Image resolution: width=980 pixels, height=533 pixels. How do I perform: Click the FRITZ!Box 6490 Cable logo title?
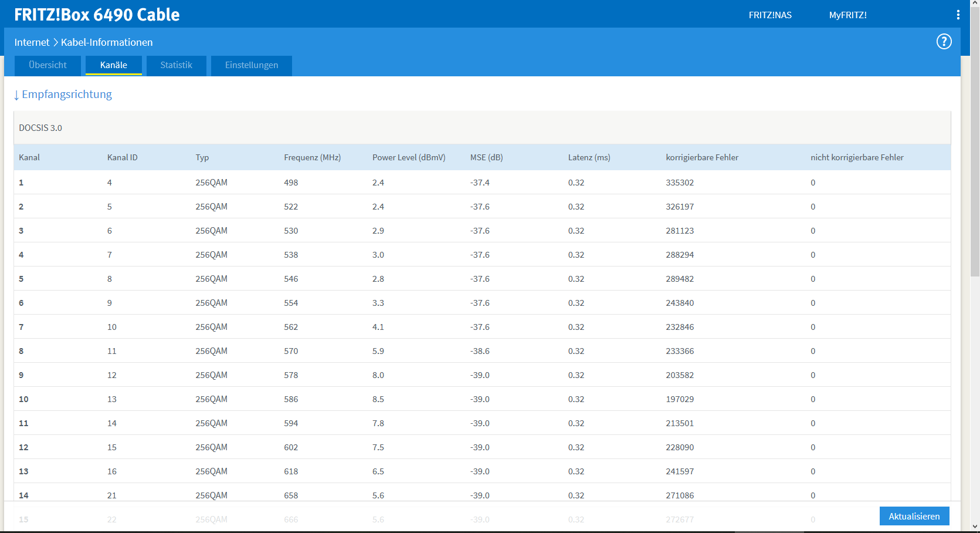(x=97, y=15)
